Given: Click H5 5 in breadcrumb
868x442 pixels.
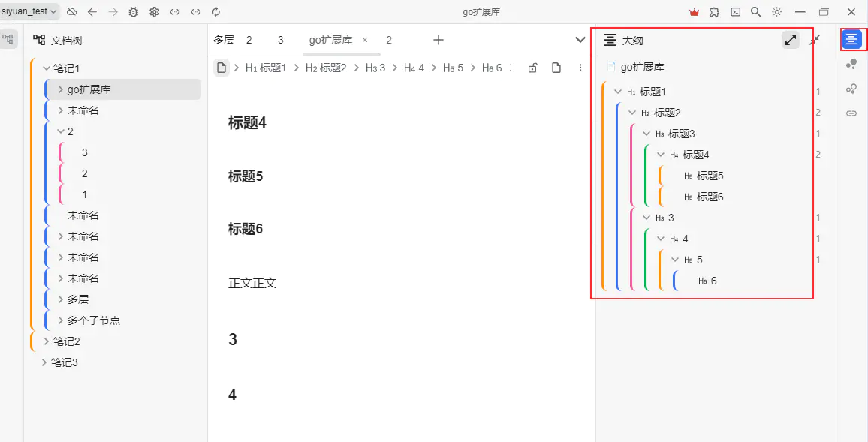Looking at the screenshot, I should pyautogui.click(x=453, y=68).
